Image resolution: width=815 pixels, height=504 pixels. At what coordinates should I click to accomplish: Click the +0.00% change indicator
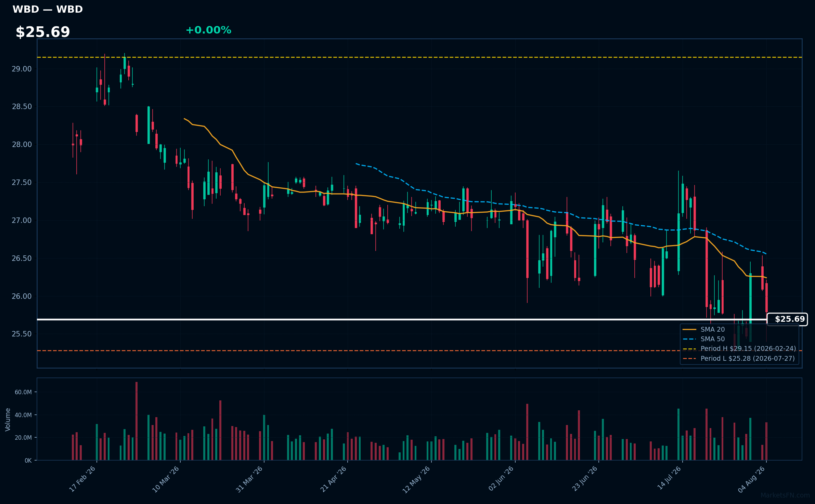coord(208,30)
